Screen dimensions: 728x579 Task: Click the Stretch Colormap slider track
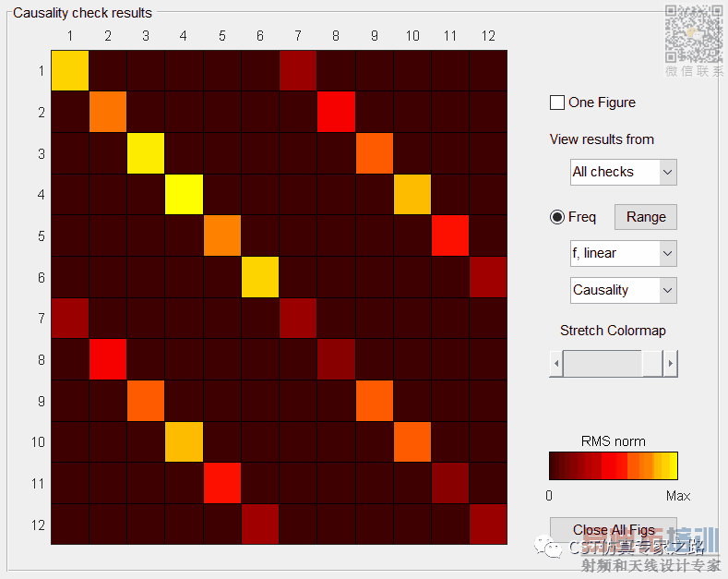tap(614, 364)
